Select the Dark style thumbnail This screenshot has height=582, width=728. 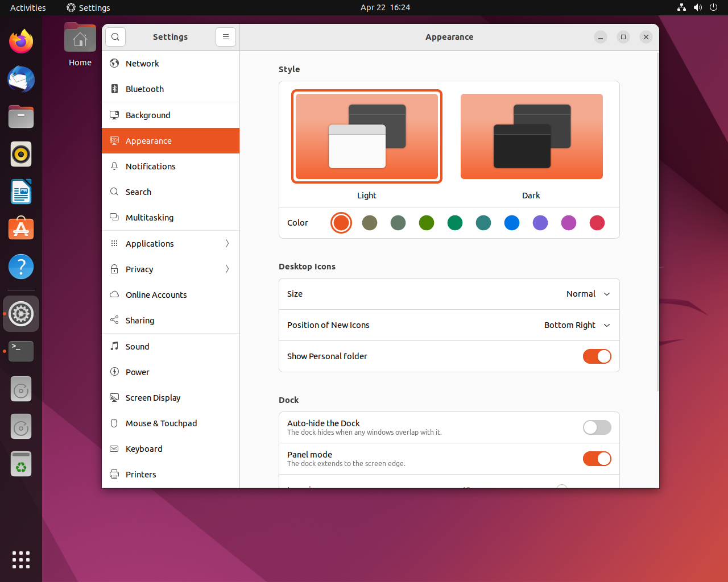(x=532, y=136)
